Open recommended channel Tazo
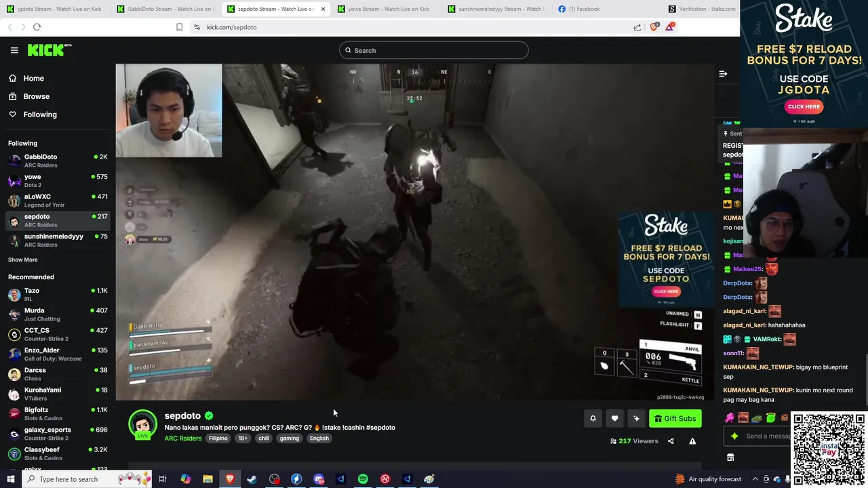This screenshot has height=488, width=868. (58, 294)
